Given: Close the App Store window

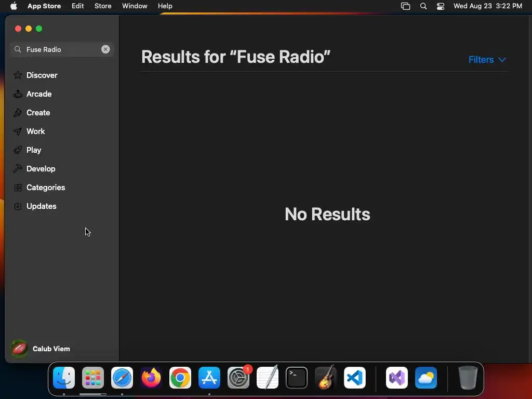Looking at the screenshot, I should pos(18,29).
